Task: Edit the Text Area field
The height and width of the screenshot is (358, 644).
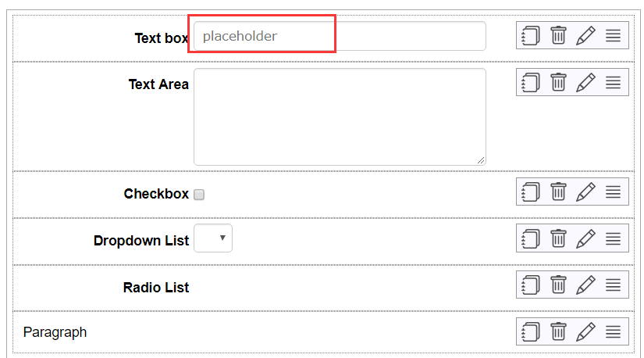Action: [x=585, y=82]
